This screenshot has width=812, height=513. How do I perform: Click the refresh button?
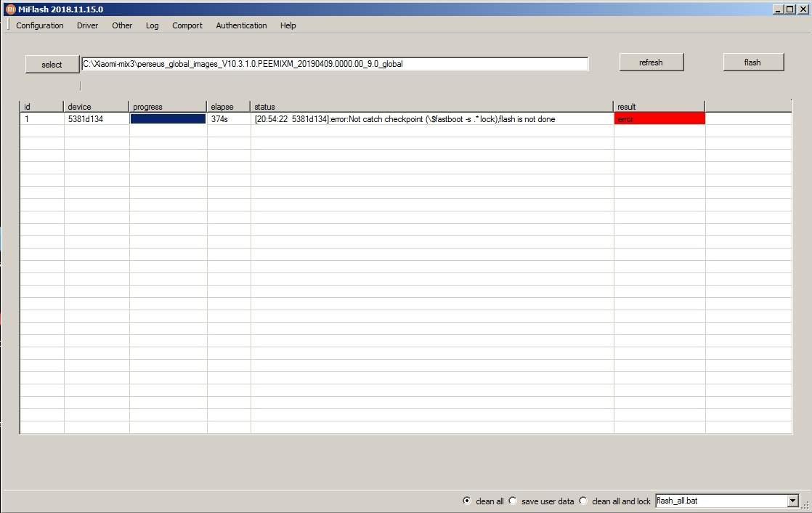point(651,62)
